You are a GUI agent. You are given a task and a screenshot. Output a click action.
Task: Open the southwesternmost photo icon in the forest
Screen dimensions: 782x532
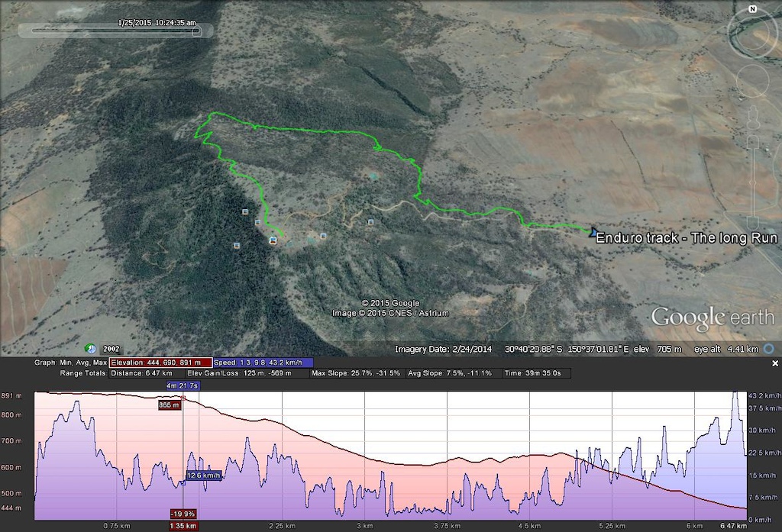[237, 245]
